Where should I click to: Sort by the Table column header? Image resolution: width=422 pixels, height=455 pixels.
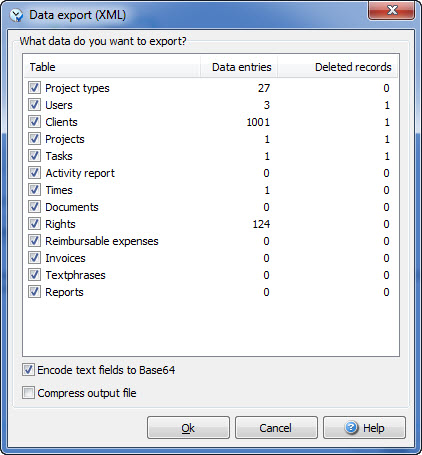pos(112,67)
